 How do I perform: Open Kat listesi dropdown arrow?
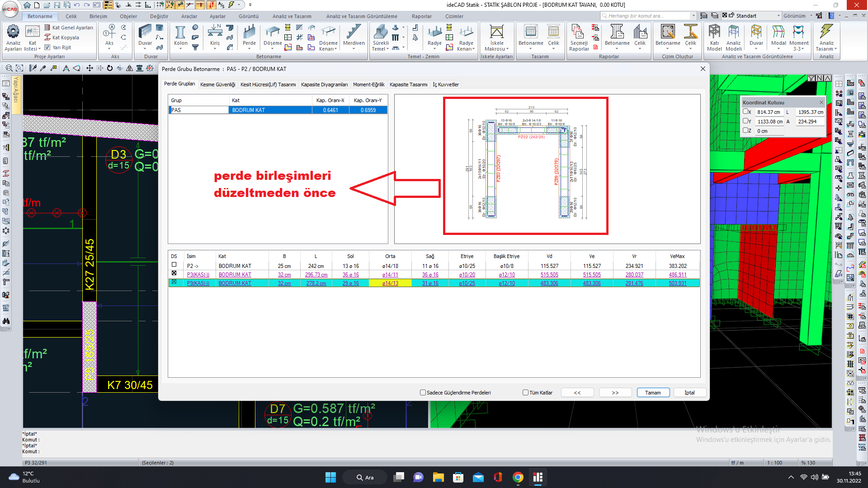(x=39, y=49)
